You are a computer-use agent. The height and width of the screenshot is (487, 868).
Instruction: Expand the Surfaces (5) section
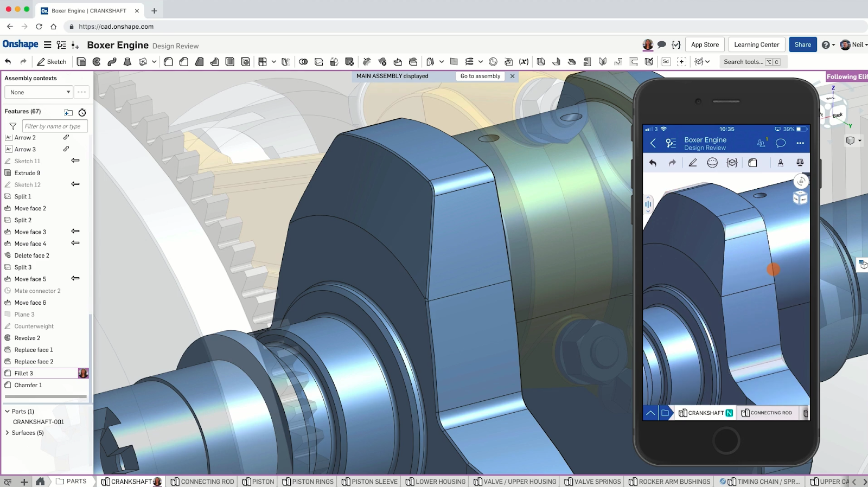(x=7, y=433)
